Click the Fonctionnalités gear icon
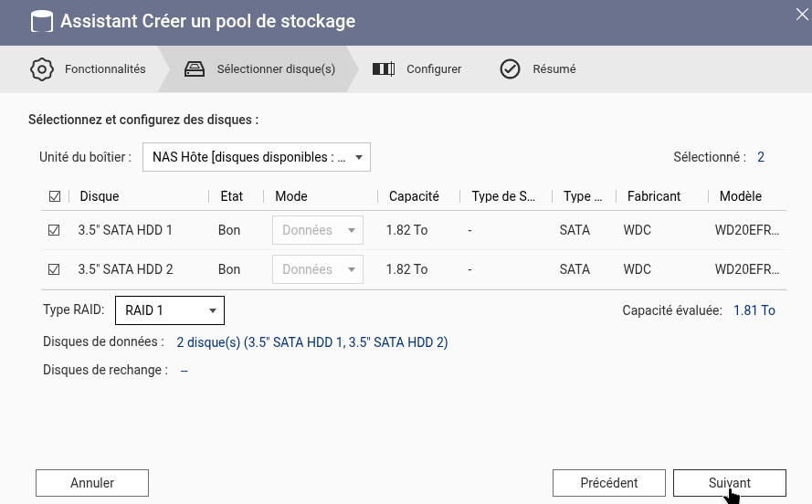This screenshot has height=504, width=812. pyautogui.click(x=42, y=69)
